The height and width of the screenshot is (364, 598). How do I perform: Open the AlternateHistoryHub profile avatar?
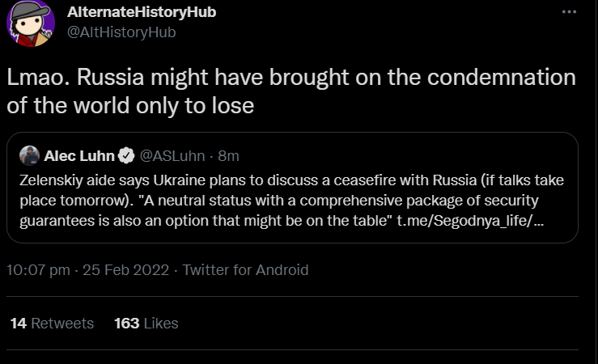click(31, 23)
